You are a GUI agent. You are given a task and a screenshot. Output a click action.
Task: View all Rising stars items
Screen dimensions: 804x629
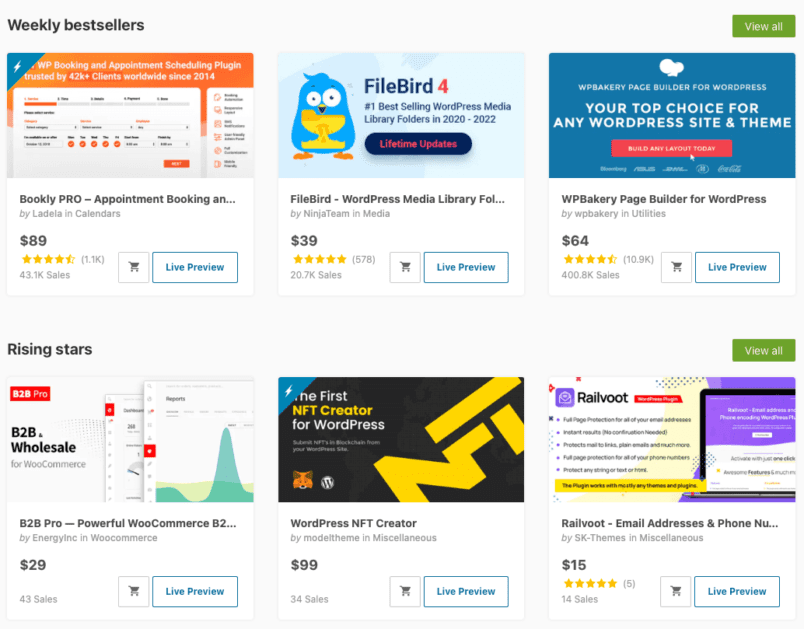tap(763, 350)
